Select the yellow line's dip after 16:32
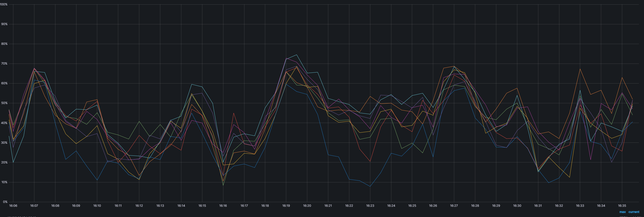 [570, 177]
